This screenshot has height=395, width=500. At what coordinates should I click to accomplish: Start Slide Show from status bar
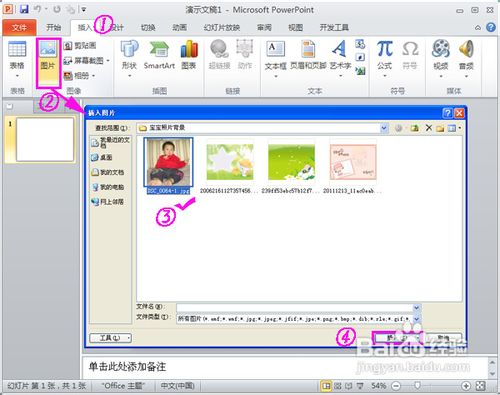point(360,386)
